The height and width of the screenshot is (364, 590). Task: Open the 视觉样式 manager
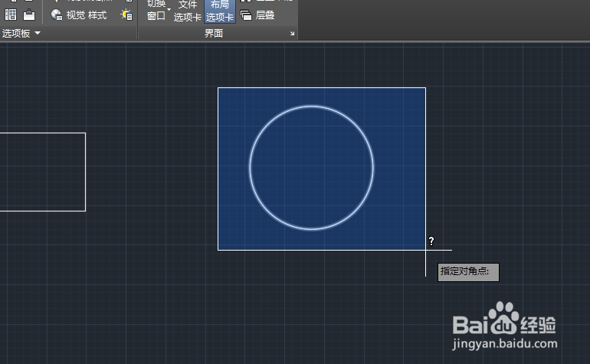(x=79, y=15)
